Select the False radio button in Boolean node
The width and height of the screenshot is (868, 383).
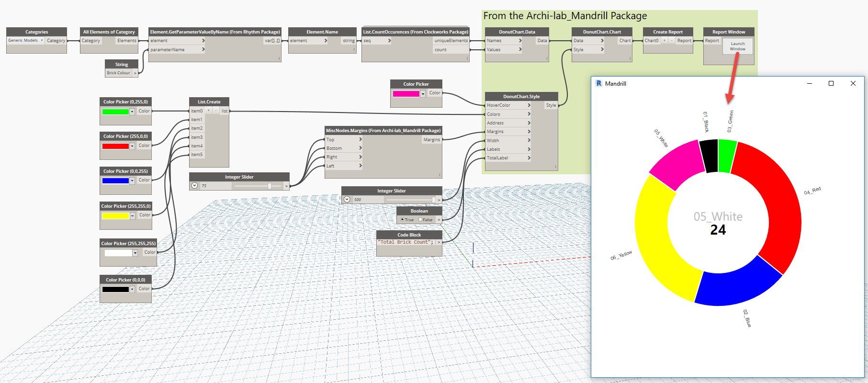point(420,220)
